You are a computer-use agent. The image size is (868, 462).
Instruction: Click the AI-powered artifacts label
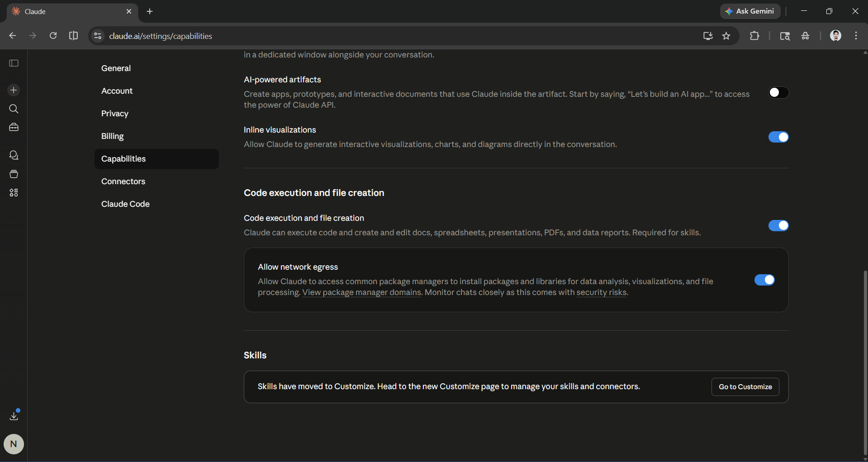[282, 80]
